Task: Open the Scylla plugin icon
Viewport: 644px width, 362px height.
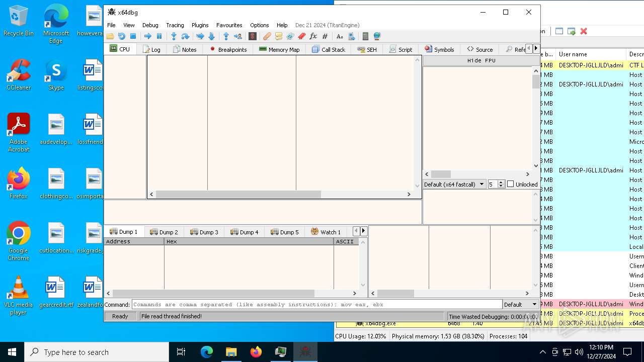Action: [253, 36]
